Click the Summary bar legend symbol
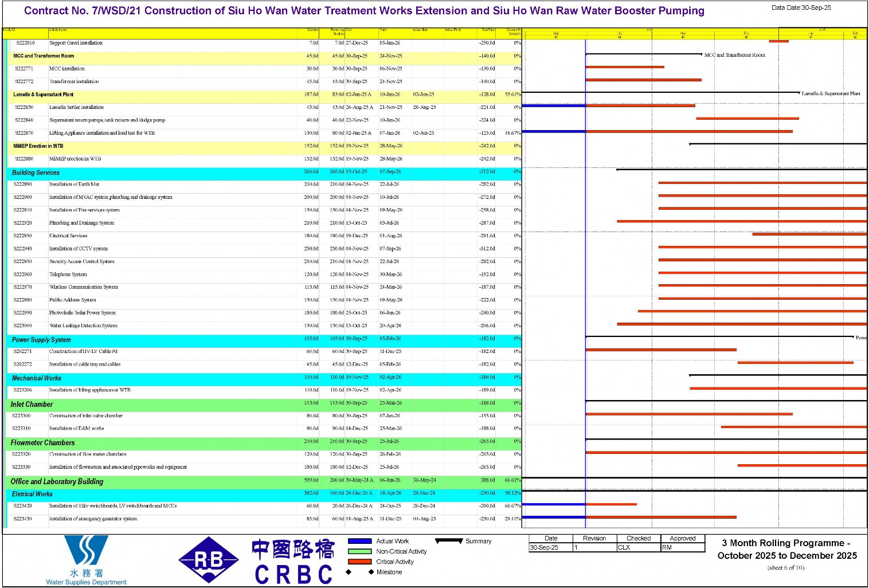This screenshot has width=869, height=588. (449, 540)
